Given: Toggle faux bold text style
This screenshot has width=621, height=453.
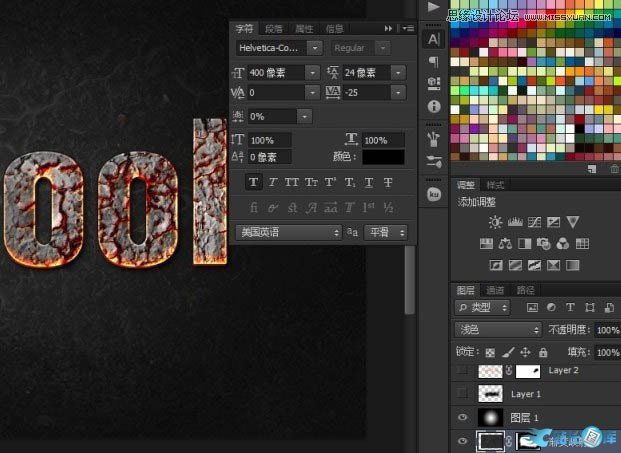Looking at the screenshot, I should pos(254,182).
